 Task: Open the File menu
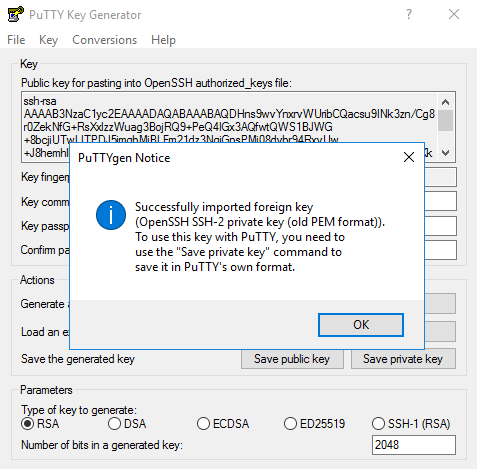point(16,40)
